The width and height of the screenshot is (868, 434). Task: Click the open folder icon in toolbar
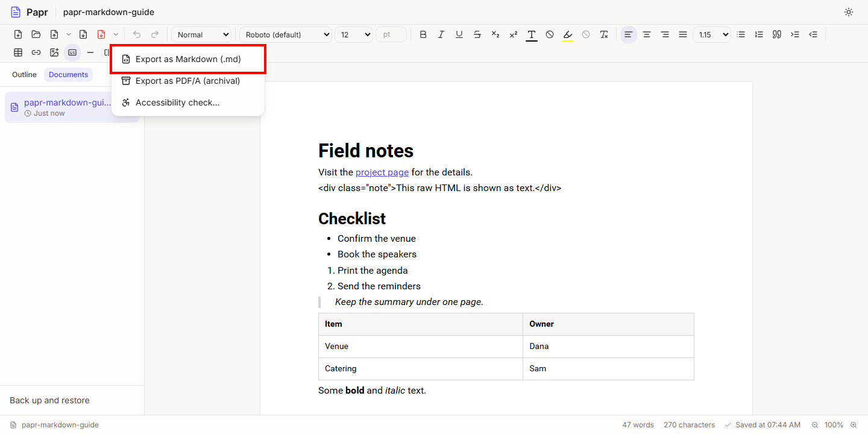pos(36,34)
